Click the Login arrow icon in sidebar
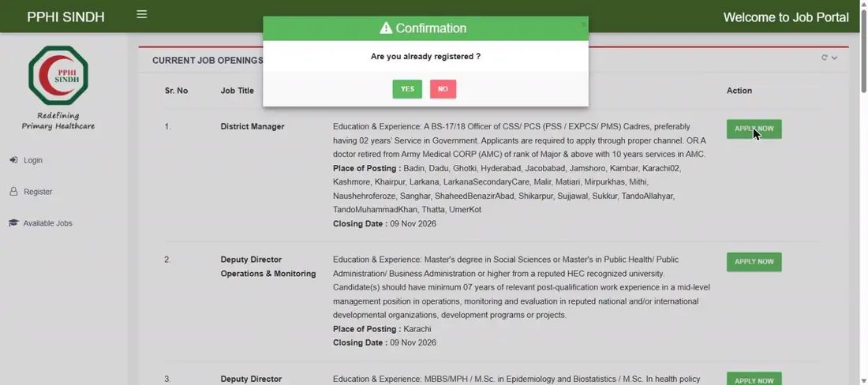The width and height of the screenshot is (868, 385). pos(13,160)
